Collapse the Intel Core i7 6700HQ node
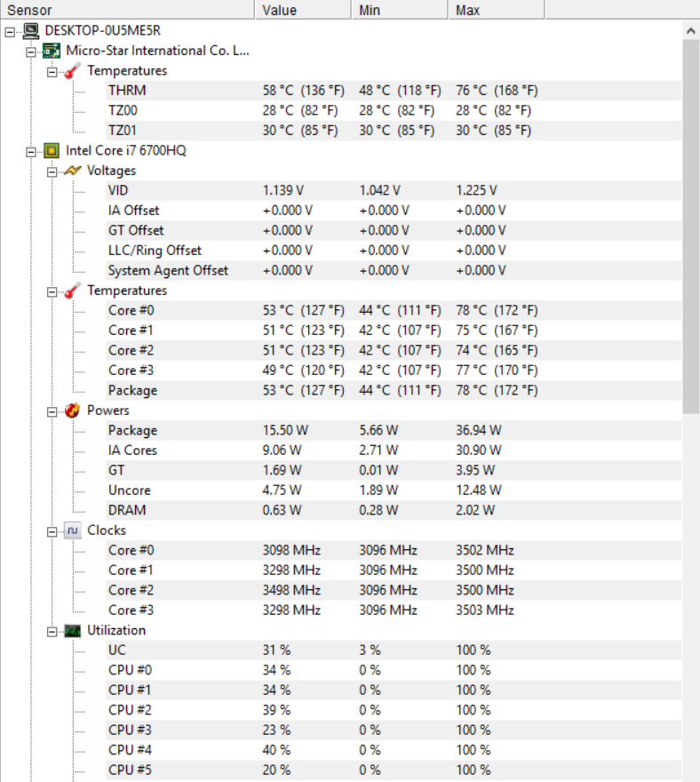This screenshot has width=700, height=782. click(31, 152)
